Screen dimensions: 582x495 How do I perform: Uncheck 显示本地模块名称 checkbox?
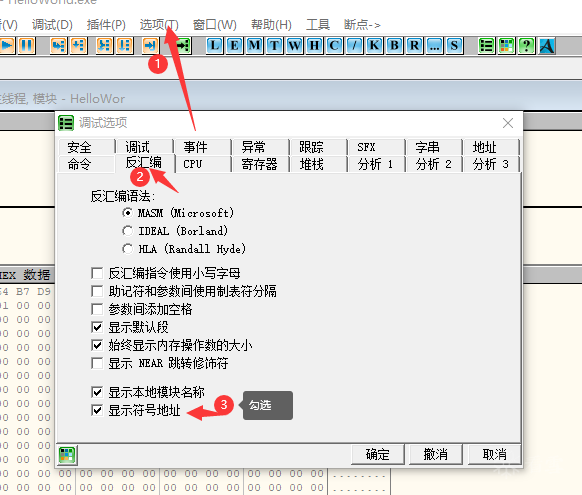(97, 392)
